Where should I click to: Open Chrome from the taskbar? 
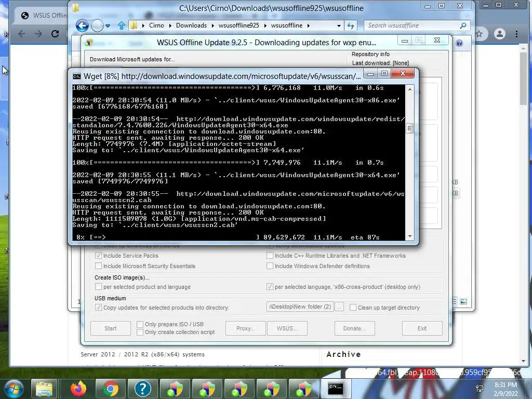[111, 389]
